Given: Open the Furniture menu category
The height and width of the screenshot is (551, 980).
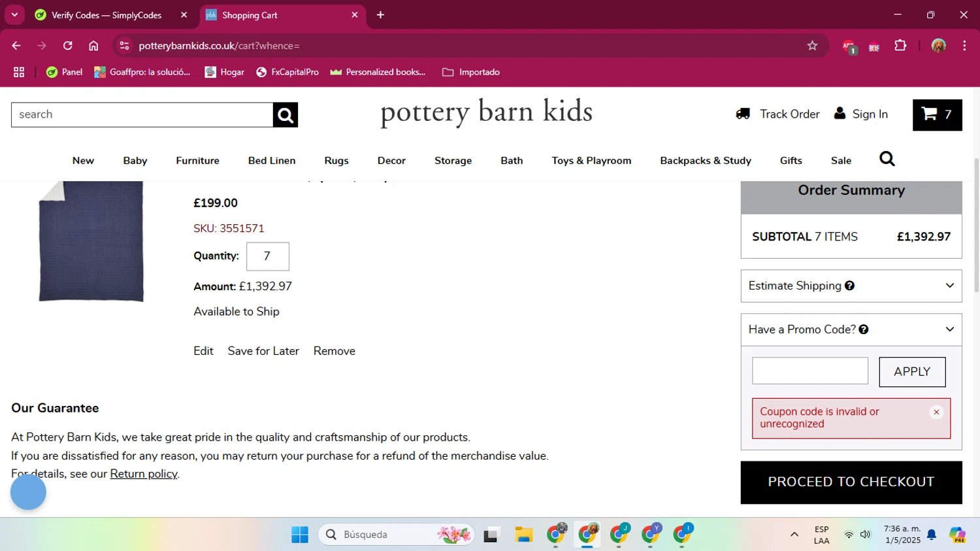Looking at the screenshot, I should [197, 161].
